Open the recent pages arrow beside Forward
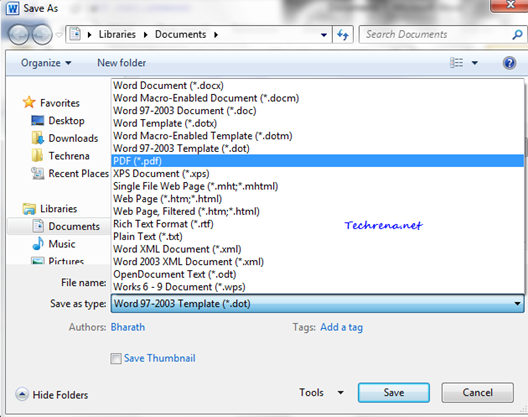 [x=59, y=35]
